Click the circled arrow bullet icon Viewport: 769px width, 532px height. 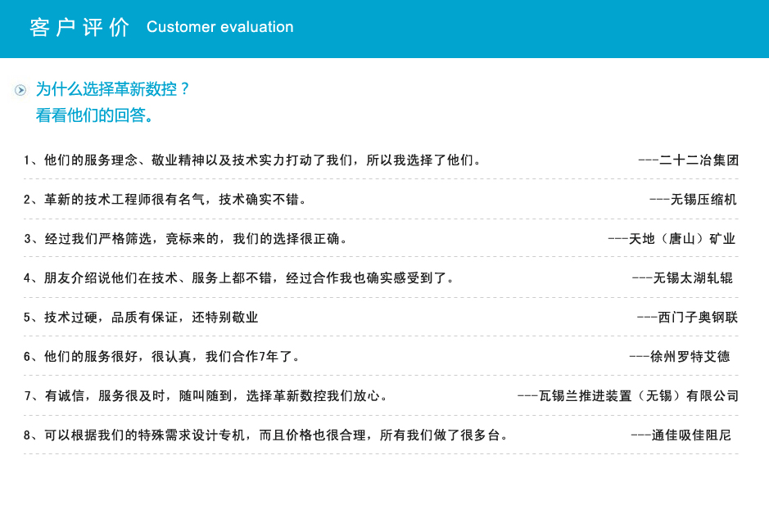coord(20,90)
